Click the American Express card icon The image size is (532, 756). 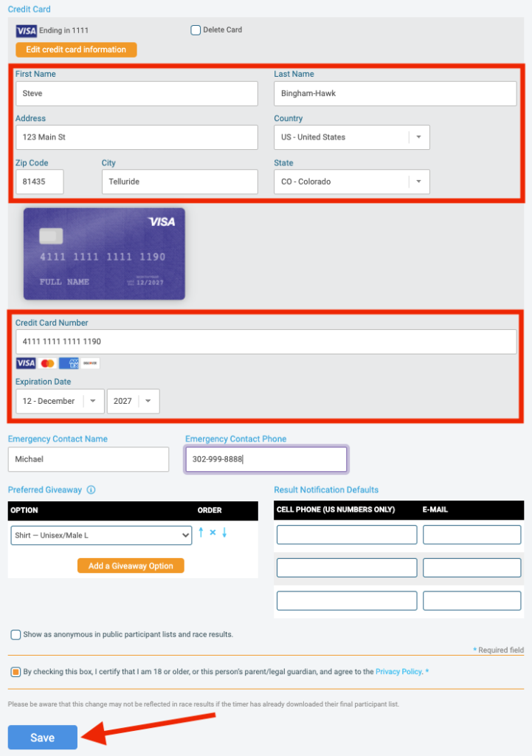[x=69, y=363]
